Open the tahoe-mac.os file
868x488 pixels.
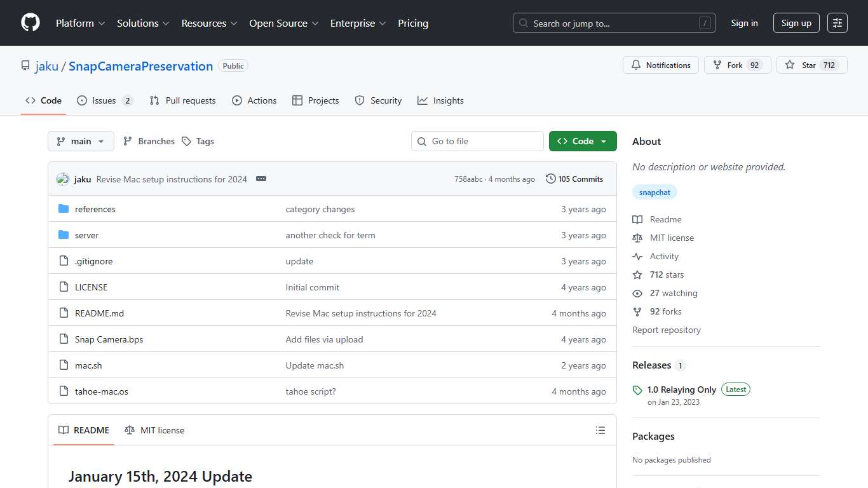click(x=102, y=391)
